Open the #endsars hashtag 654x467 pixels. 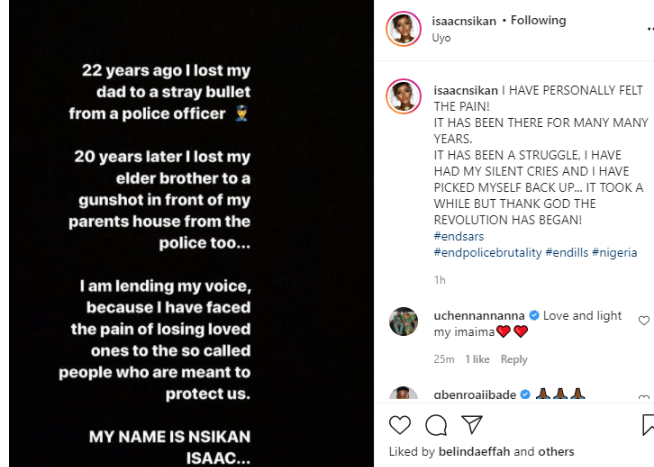click(x=459, y=236)
